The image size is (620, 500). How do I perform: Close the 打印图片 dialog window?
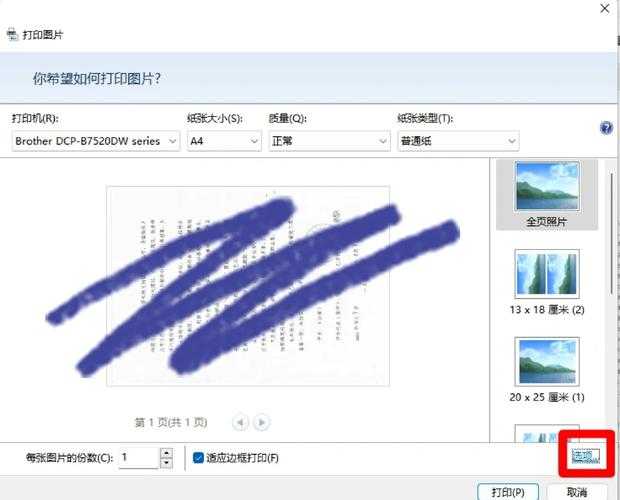coord(604,8)
